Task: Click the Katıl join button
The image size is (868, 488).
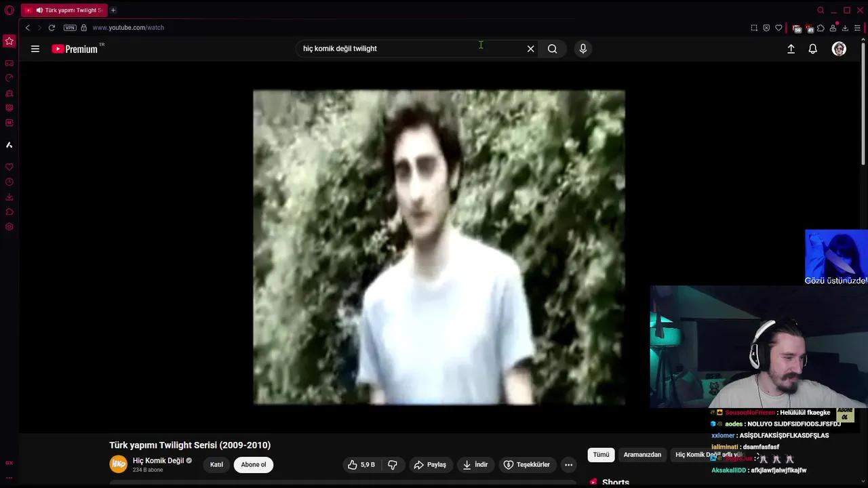Action: (x=216, y=465)
